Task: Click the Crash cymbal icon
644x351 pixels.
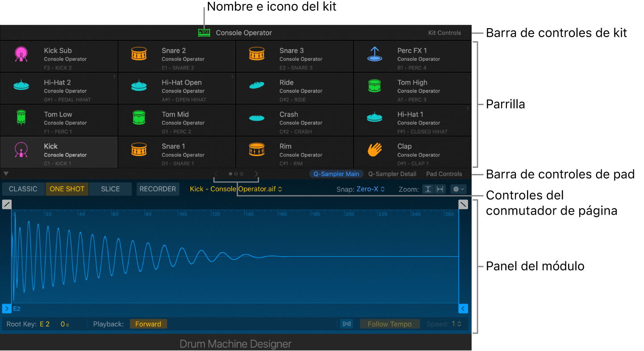Action: 257,118
